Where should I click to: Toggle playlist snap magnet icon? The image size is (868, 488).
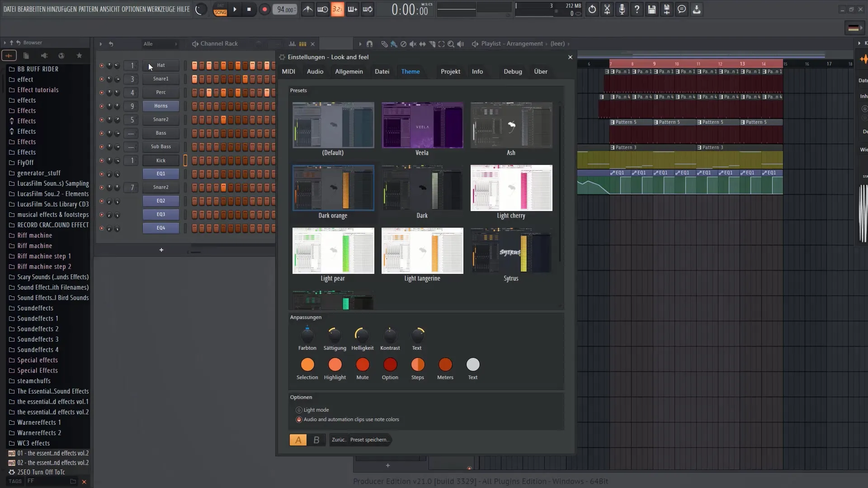click(x=369, y=44)
